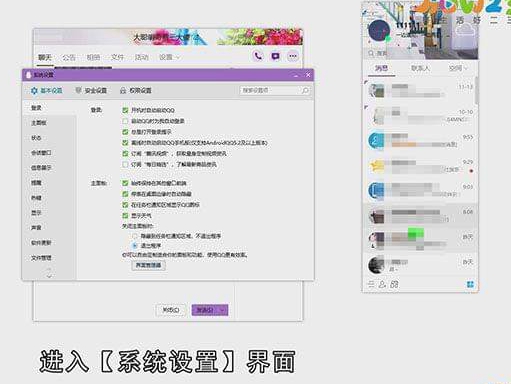This screenshot has width=511, height=384.
Task: Open 相册 tab in group chat window
Action: click(93, 57)
